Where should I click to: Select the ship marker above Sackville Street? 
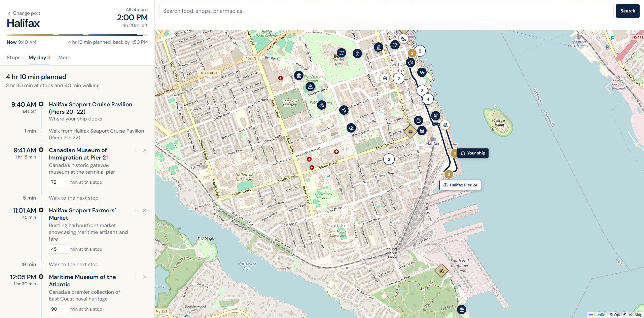tap(310, 86)
